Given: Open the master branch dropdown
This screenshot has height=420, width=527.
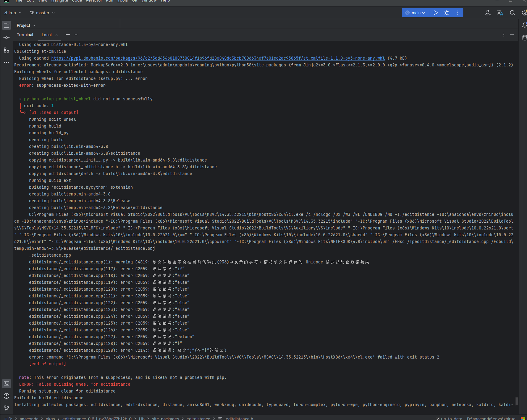Looking at the screenshot, I should coord(42,13).
